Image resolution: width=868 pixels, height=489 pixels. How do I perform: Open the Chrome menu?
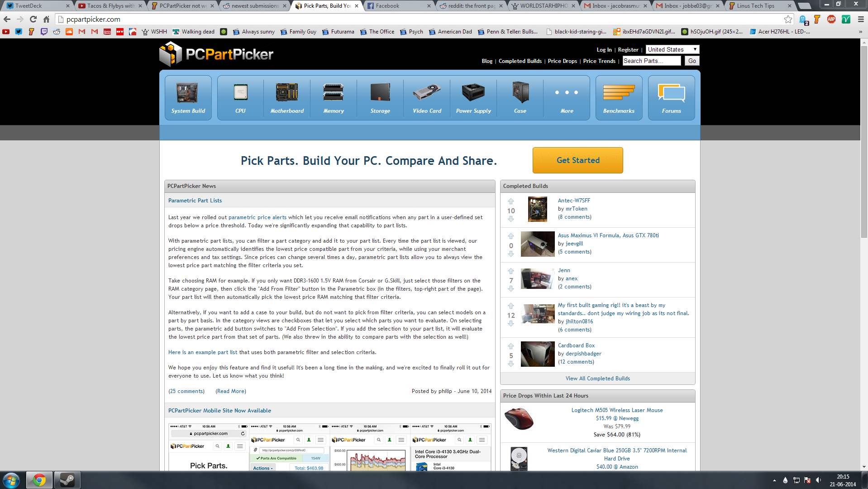pyautogui.click(x=861, y=19)
